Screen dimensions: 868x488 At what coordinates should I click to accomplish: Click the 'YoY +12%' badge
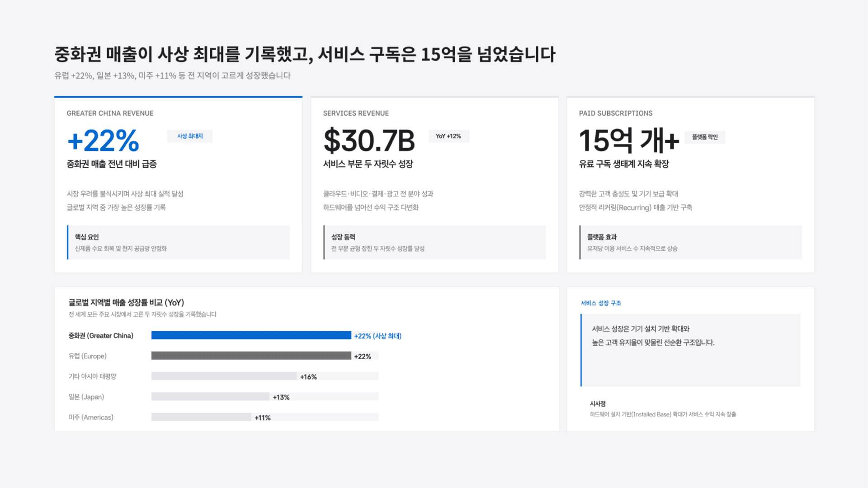click(448, 136)
